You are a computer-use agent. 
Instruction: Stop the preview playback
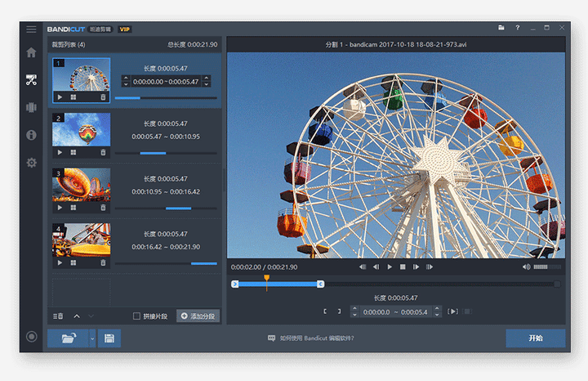point(403,267)
